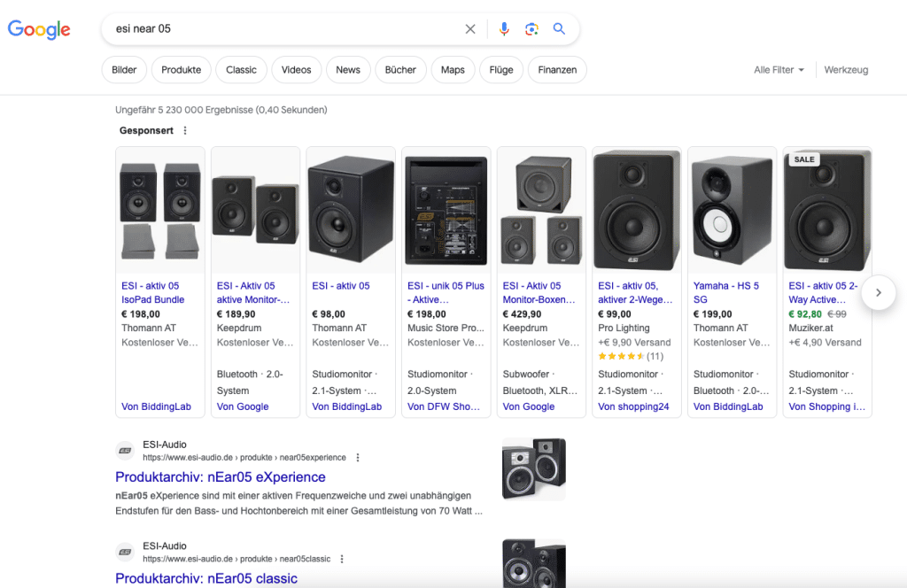
Task: Switch to the Maps tab
Action: pos(453,69)
